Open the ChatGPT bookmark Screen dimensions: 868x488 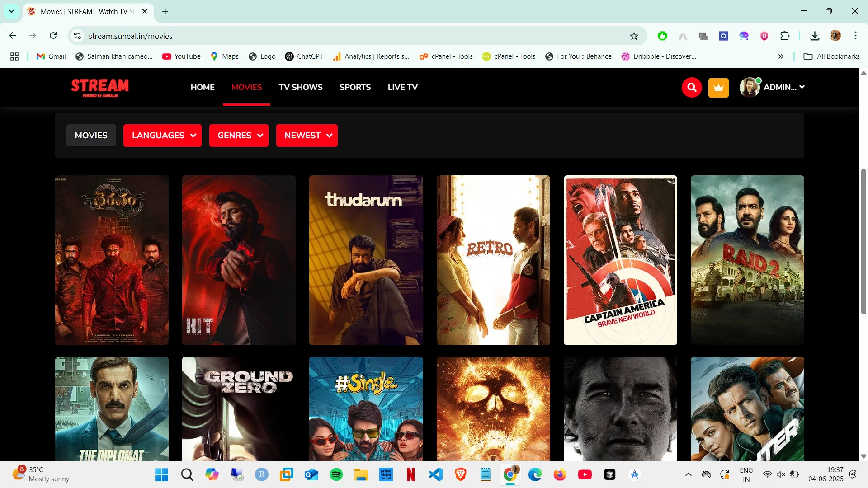pyautogui.click(x=304, y=56)
